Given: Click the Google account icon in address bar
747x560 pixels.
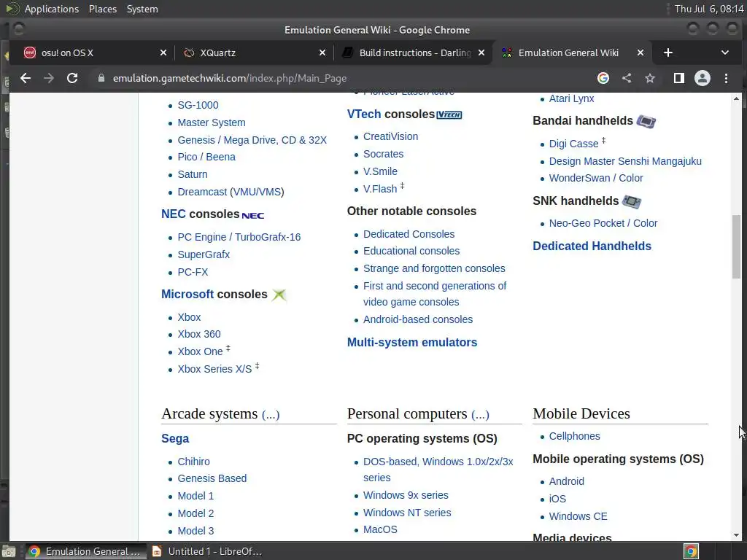Looking at the screenshot, I should 603,78.
